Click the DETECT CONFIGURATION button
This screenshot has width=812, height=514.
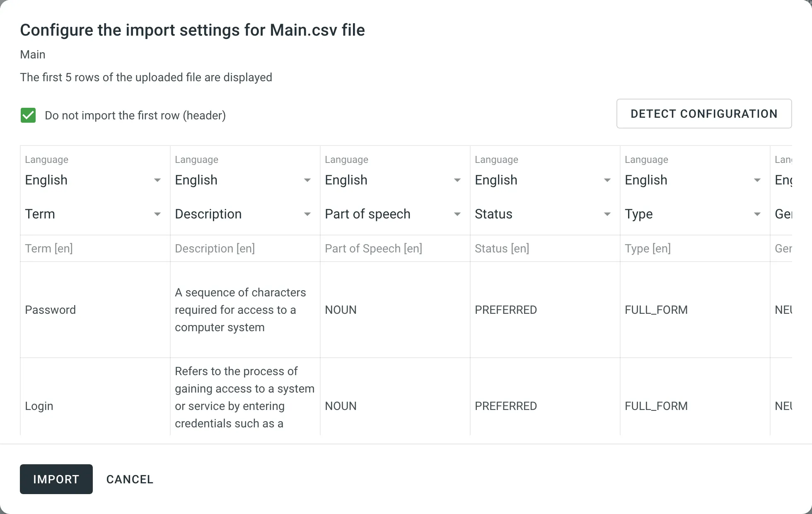pyautogui.click(x=703, y=114)
